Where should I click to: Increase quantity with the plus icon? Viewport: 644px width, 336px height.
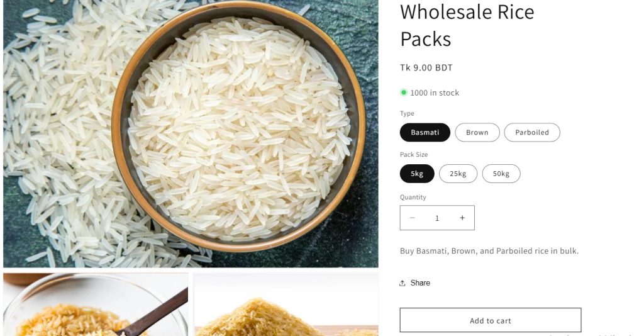pyautogui.click(x=462, y=218)
